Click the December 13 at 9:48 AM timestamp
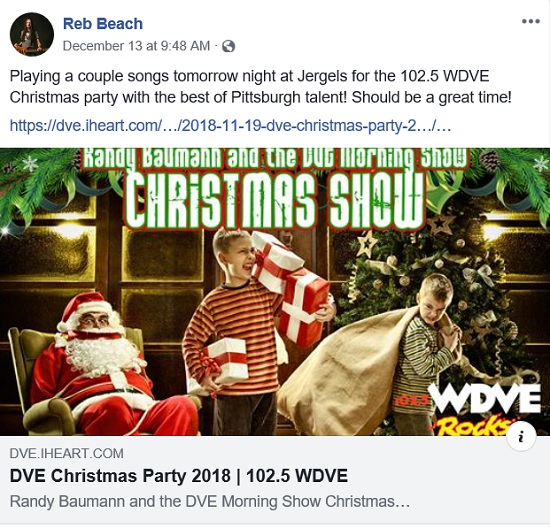Image resolution: width=550 pixels, height=528 pixels. coord(136,46)
